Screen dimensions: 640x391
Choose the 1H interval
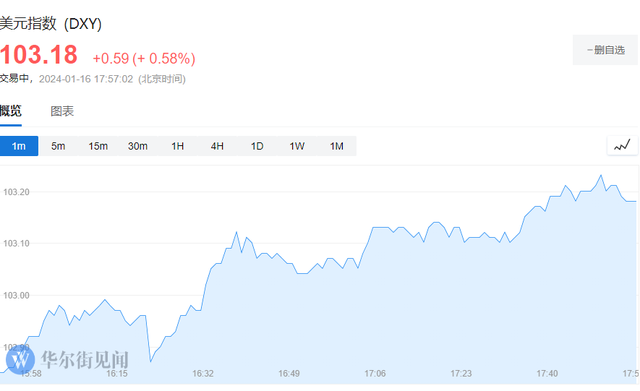178,146
